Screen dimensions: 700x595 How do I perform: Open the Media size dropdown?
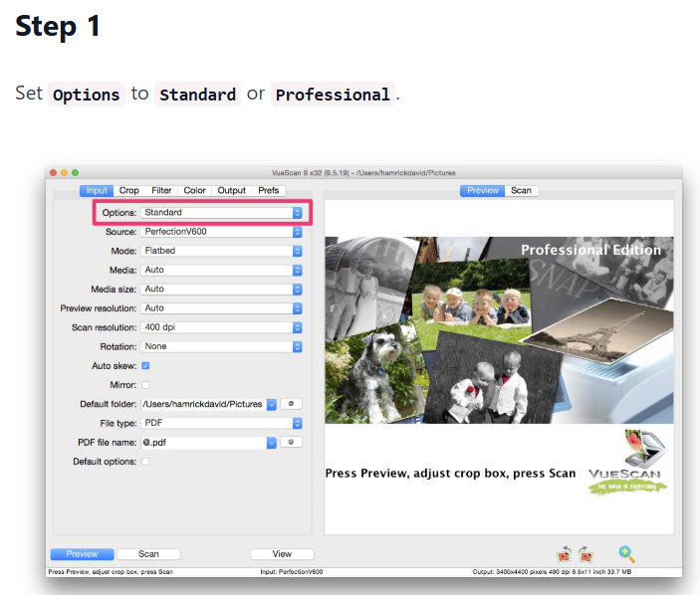tap(221, 290)
